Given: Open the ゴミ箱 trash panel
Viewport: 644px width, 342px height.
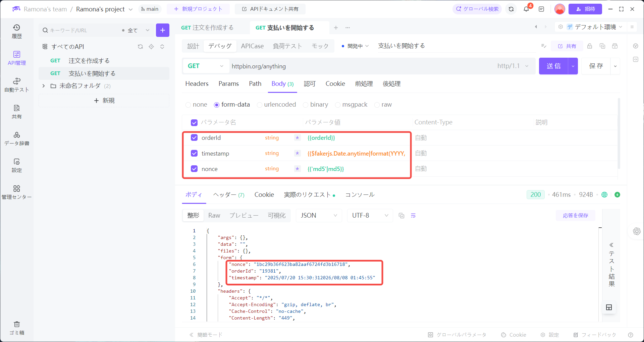Looking at the screenshot, I should (17, 328).
